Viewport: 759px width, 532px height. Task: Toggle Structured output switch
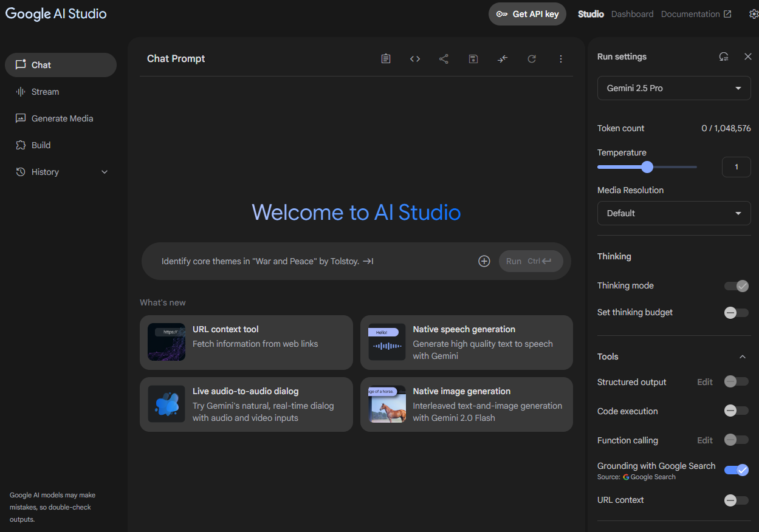[x=737, y=382]
